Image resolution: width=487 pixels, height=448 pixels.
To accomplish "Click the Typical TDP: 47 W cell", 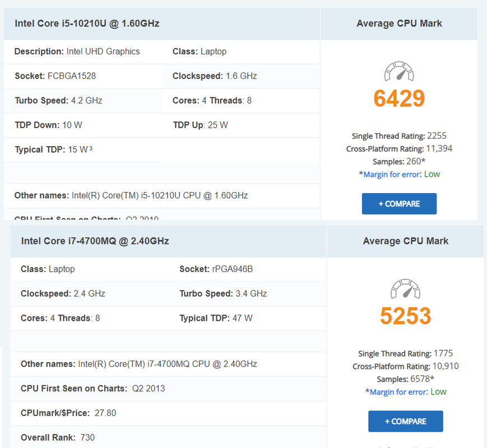I will pos(248,318).
